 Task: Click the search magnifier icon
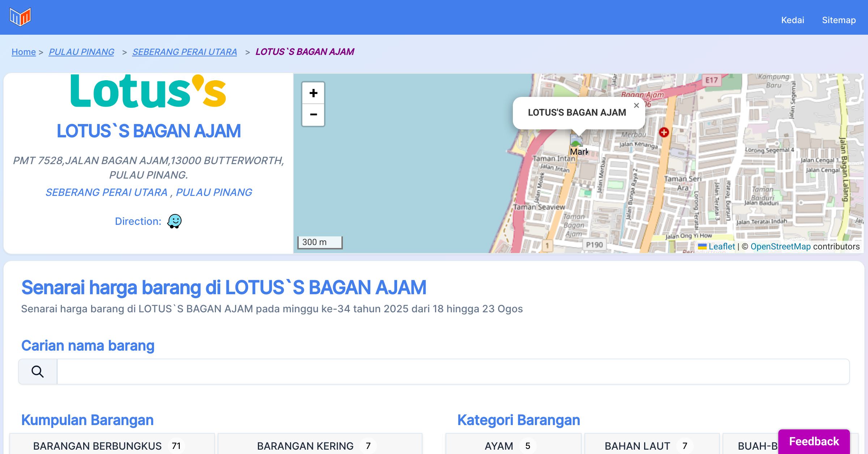pyautogui.click(x=38, y=372)
